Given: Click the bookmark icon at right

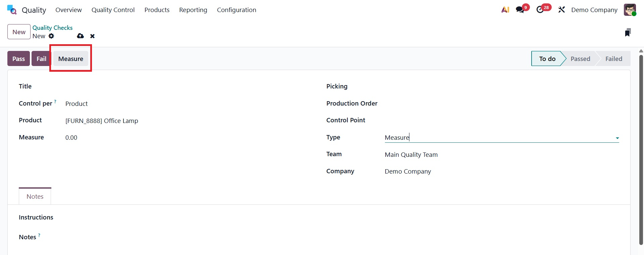Looking at the screenshot, I should [x=628, y=33].
